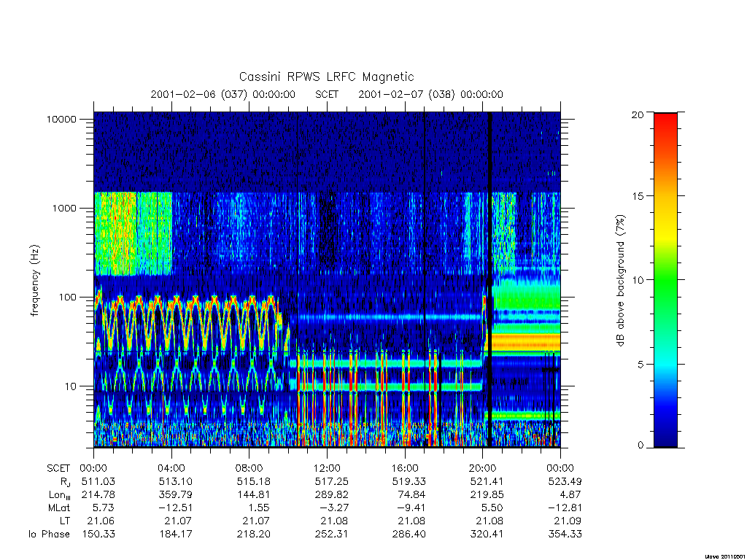Viewport: 747px width, 560px height.
Task: Click the plot title Cassini RPWS LRFC Magnetic
Action: [x=326, y=77]
